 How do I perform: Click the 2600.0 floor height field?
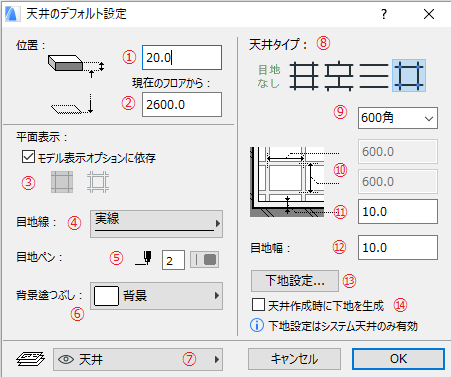182,105
